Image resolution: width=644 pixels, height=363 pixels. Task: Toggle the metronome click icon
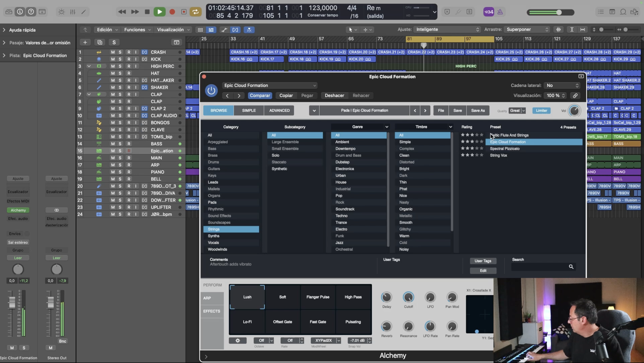[500, 12]
